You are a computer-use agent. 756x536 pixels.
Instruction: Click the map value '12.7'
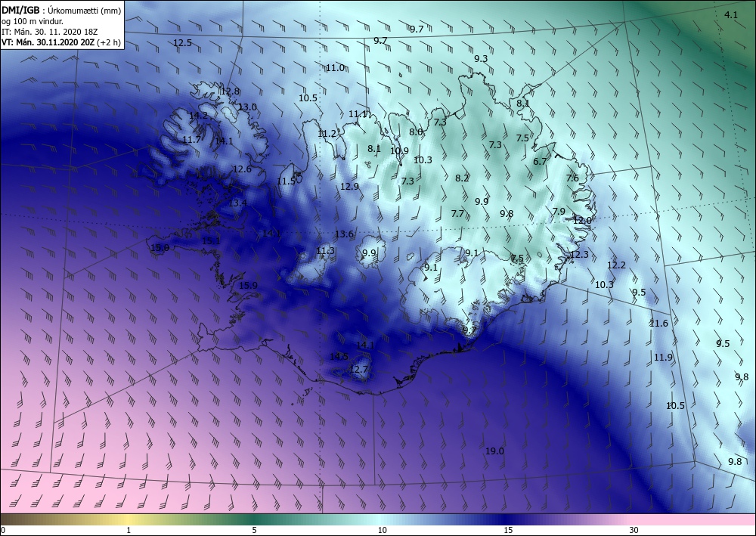pos(358,370)
